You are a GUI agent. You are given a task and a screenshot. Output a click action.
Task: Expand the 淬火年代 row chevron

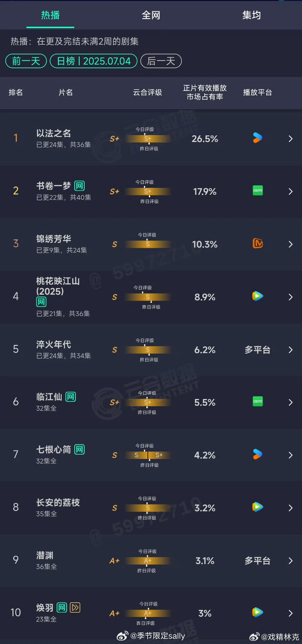pos(291,350)
